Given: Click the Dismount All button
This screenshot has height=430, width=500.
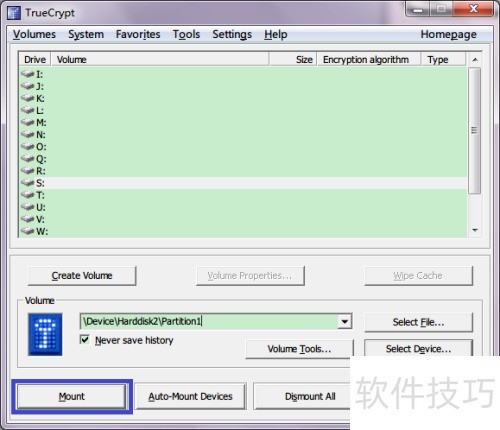Looking at the screenshot, I should 302,396.
